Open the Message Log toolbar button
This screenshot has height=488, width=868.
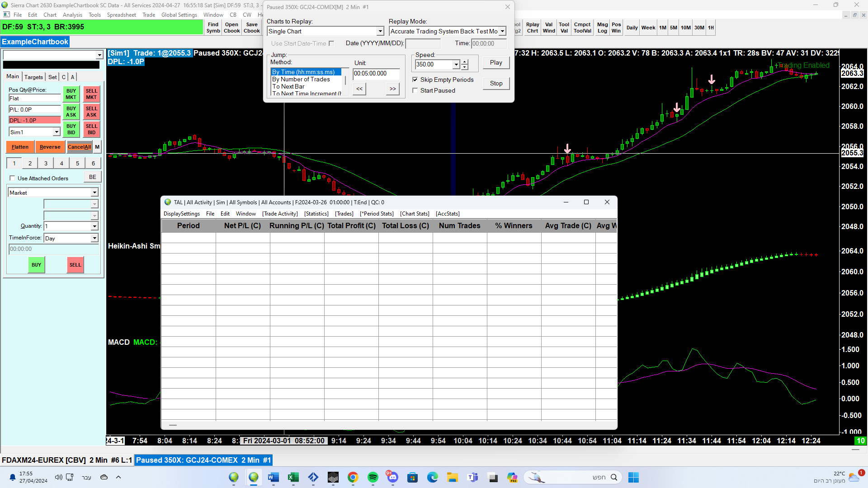(602, 28)
